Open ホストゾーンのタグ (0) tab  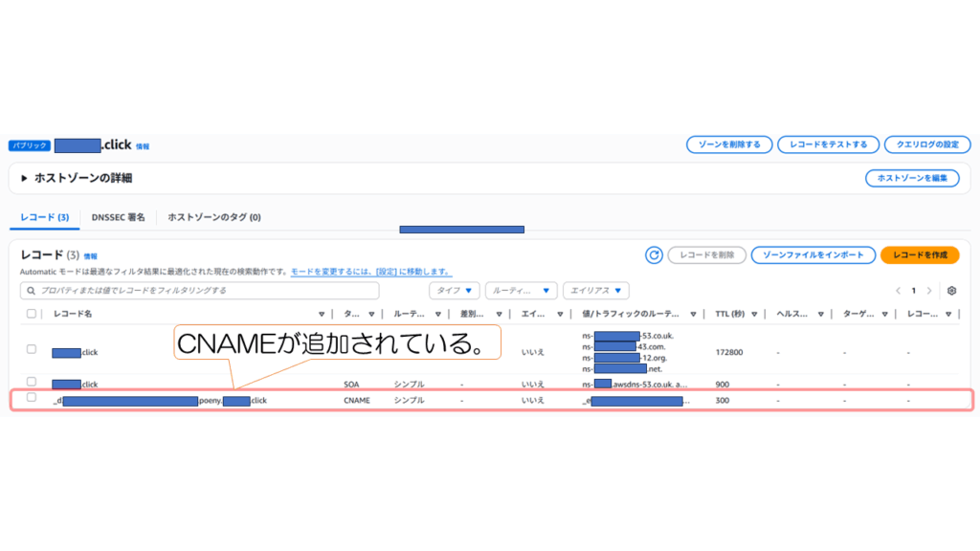214,218
